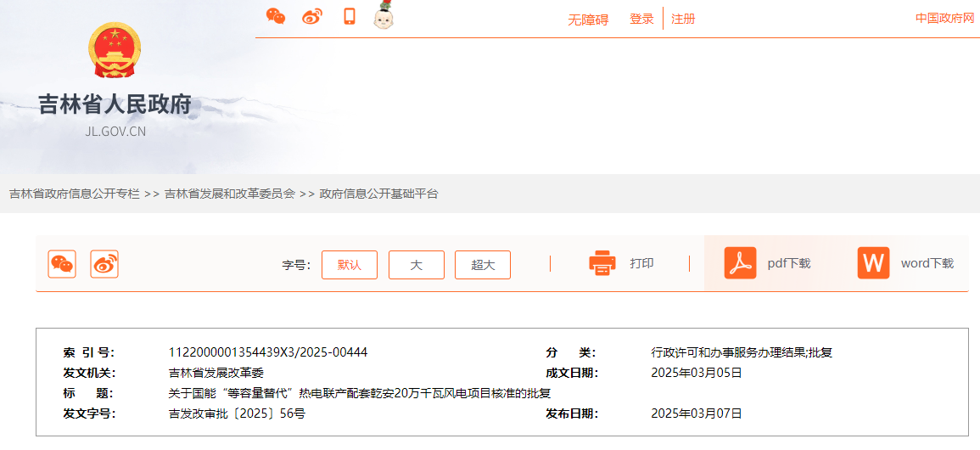Viewport: 980px width, 450px height.
Task: Click the 发文机关 label
Action: click(x=89, y=373)
